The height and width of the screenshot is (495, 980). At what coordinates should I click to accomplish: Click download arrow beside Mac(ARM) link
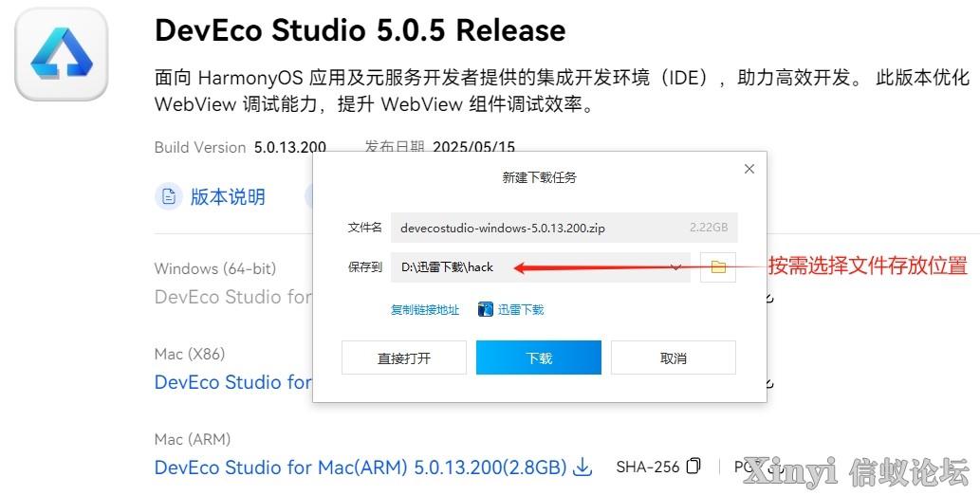582,467
